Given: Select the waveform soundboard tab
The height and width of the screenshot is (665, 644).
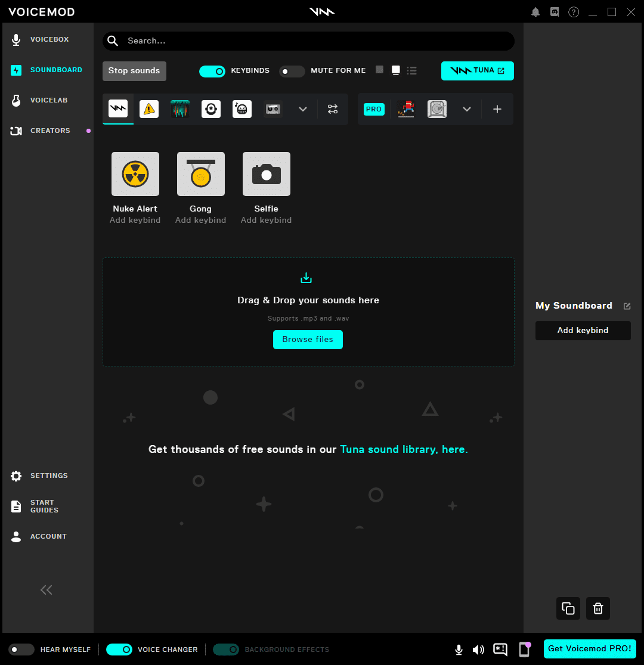Looking at the screenshot, I should click(x=180, y=109).
